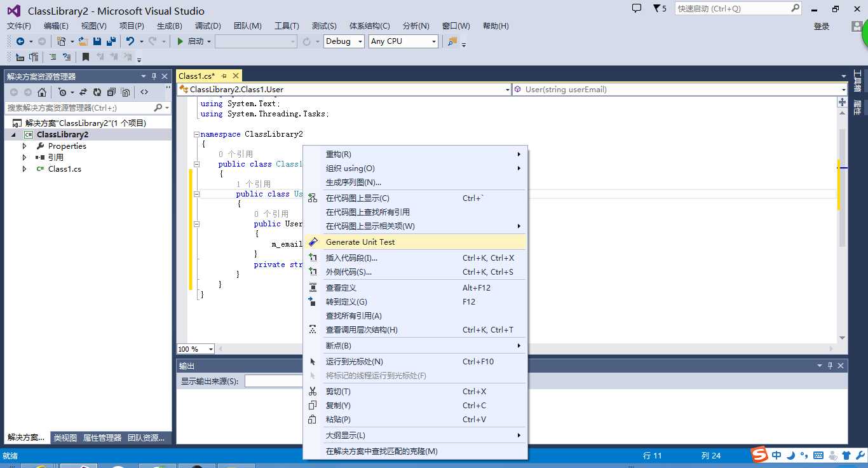Undo the last edit via toolbar
Screen dimensions: 868x468
(x=130, y=41)
